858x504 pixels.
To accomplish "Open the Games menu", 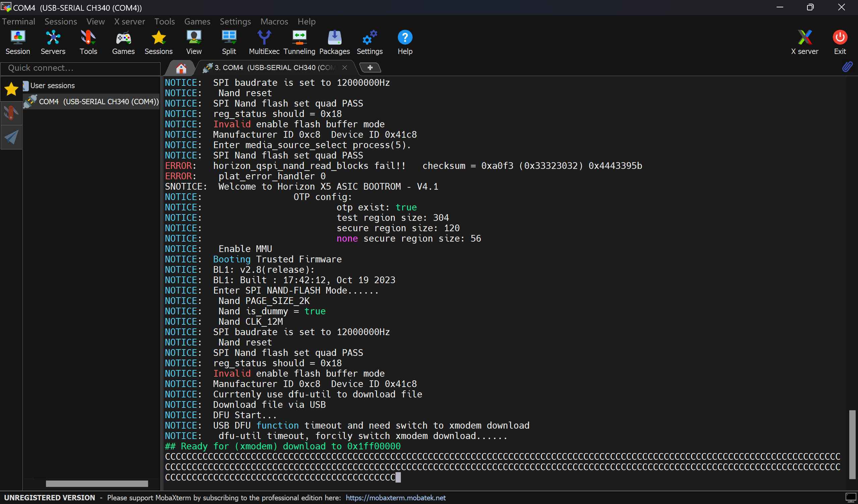I will click(197, 21).
